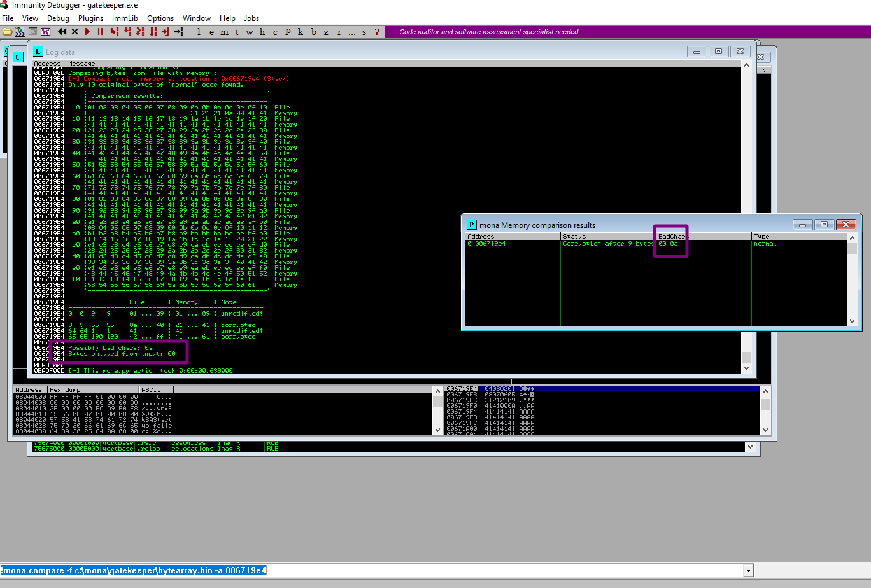The image size is (871, 588).
Task: Pause execution with the red pause icon
Action: (100, 32)
